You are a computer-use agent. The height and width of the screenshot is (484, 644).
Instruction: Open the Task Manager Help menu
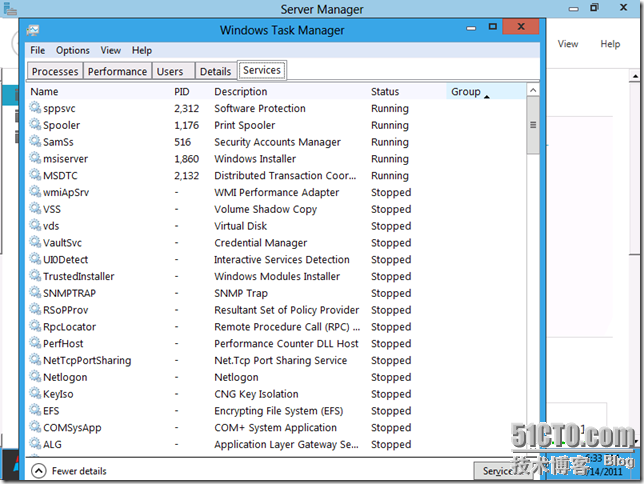(x=142, y=51)
